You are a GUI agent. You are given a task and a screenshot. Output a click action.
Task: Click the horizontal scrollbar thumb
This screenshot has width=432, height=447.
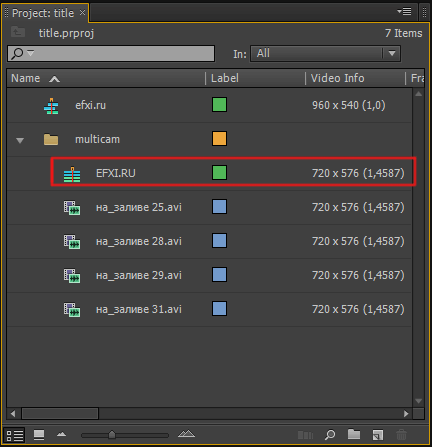coord(60,414)
